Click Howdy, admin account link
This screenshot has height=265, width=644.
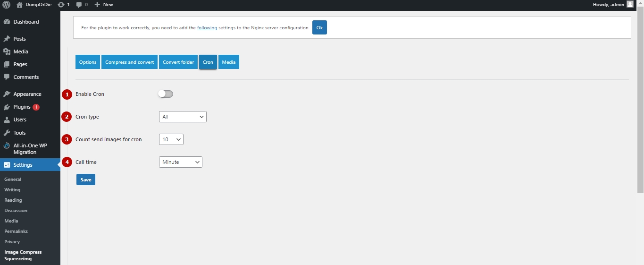(x=609, y=4)
